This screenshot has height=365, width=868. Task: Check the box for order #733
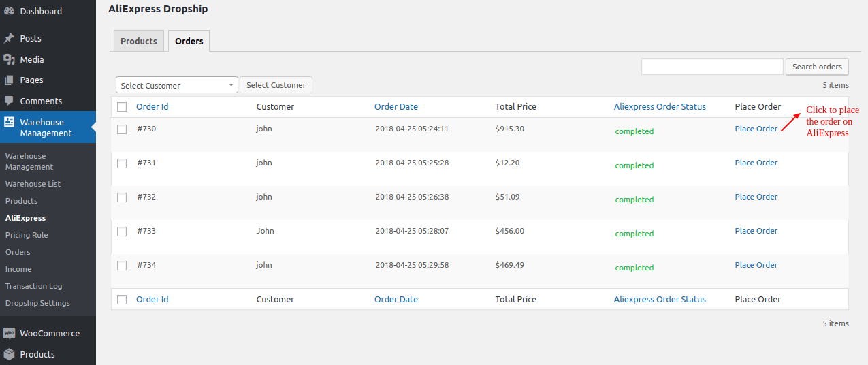tap(122, 232)
